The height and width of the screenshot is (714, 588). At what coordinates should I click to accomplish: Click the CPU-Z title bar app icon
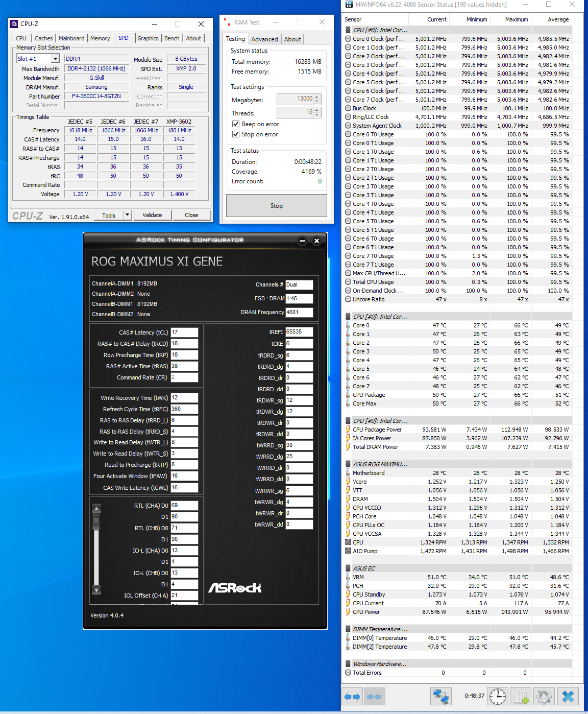14,23
